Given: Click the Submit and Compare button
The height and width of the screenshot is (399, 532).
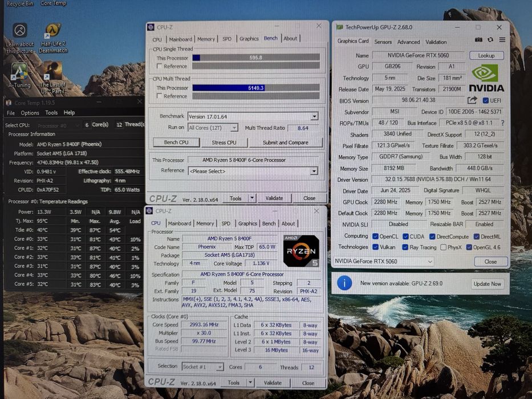Looking at the screenshot, I should pyautogui.click(x=285, y=142).
